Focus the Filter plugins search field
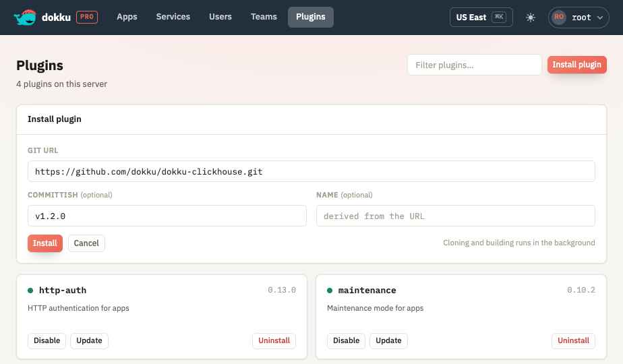 coord(475,65)
